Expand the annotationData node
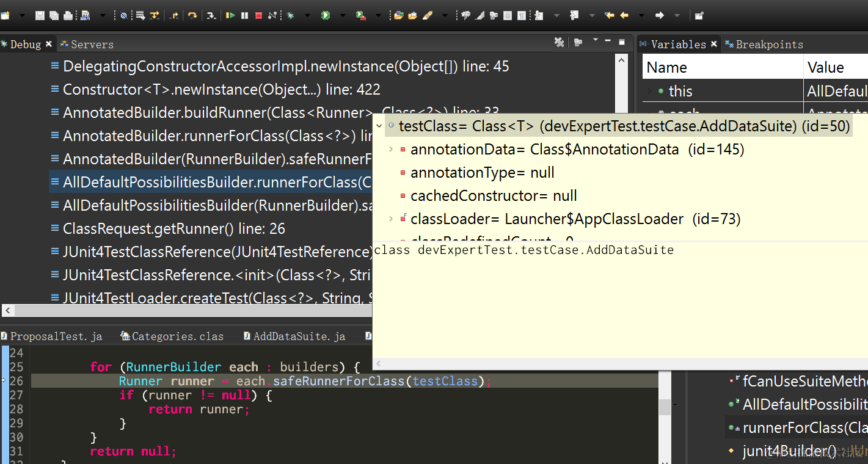 click(x=391, y=150)
